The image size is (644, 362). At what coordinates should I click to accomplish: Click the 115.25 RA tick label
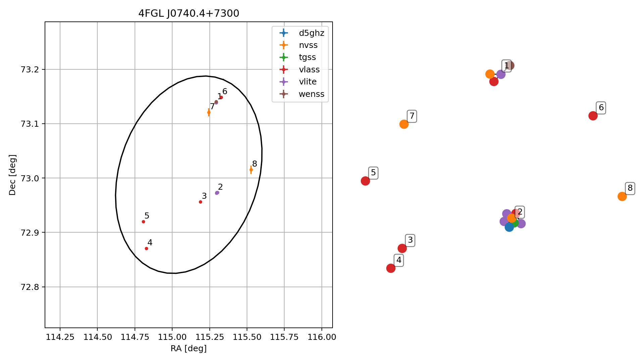(210, 337)
